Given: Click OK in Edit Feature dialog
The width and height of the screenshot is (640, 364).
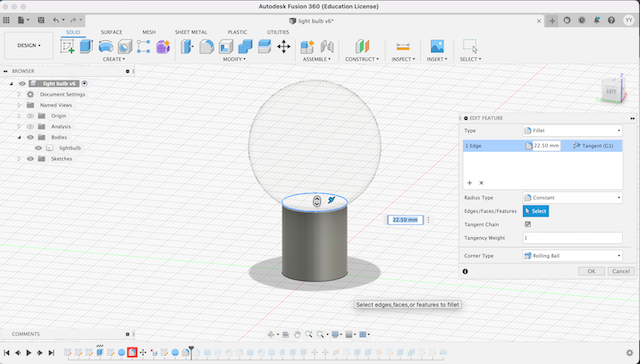Looking at the screenshot, I should [x=591, y=271].
